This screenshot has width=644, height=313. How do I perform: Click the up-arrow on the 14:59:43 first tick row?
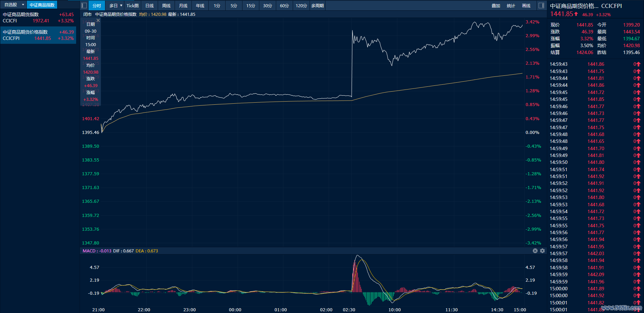[638, 64]
